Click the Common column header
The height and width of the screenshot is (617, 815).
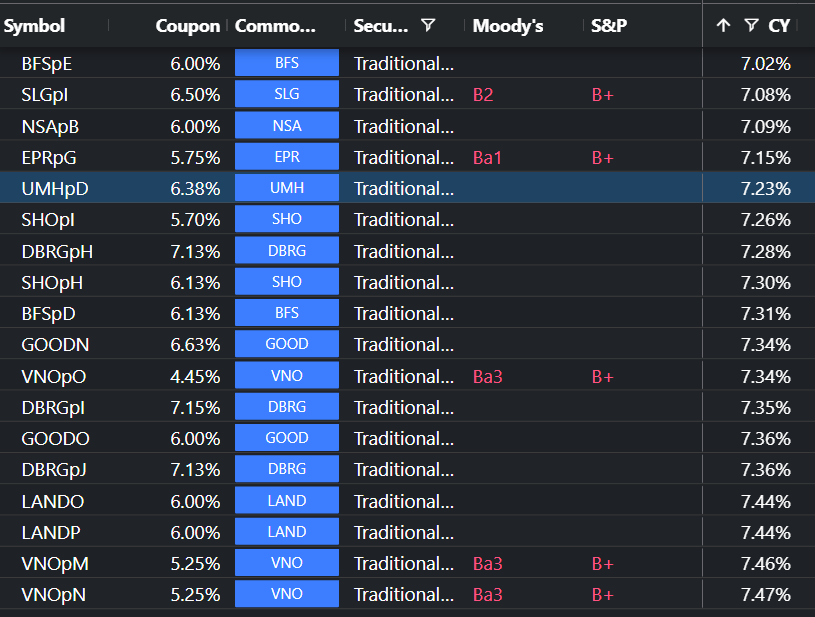(275, 25)
